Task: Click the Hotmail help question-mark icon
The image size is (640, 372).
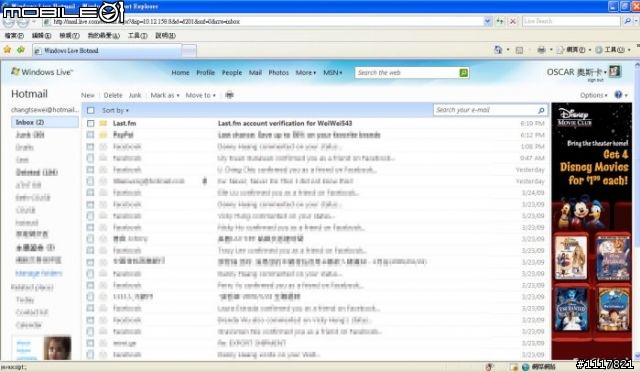Action: 618,94
